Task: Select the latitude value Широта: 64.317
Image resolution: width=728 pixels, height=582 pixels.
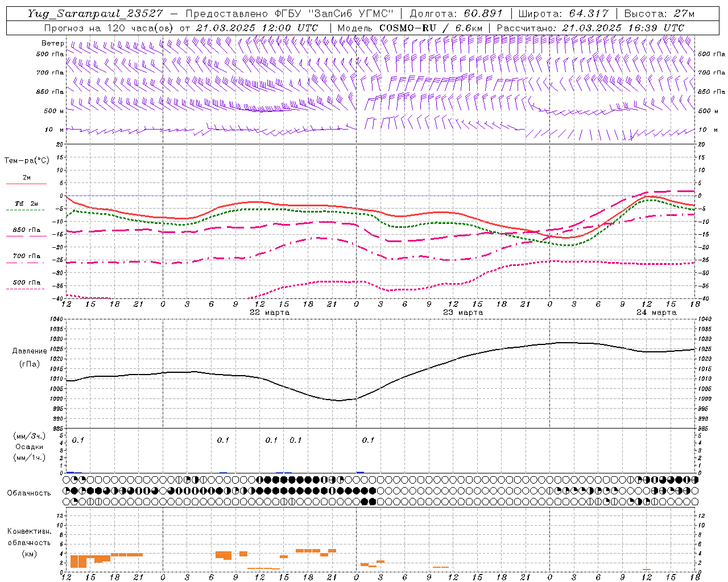Action: (564, 14)
